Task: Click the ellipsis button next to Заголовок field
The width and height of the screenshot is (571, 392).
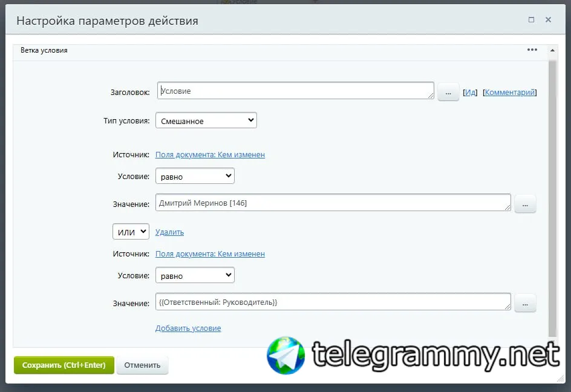Action: pos(448,93)
